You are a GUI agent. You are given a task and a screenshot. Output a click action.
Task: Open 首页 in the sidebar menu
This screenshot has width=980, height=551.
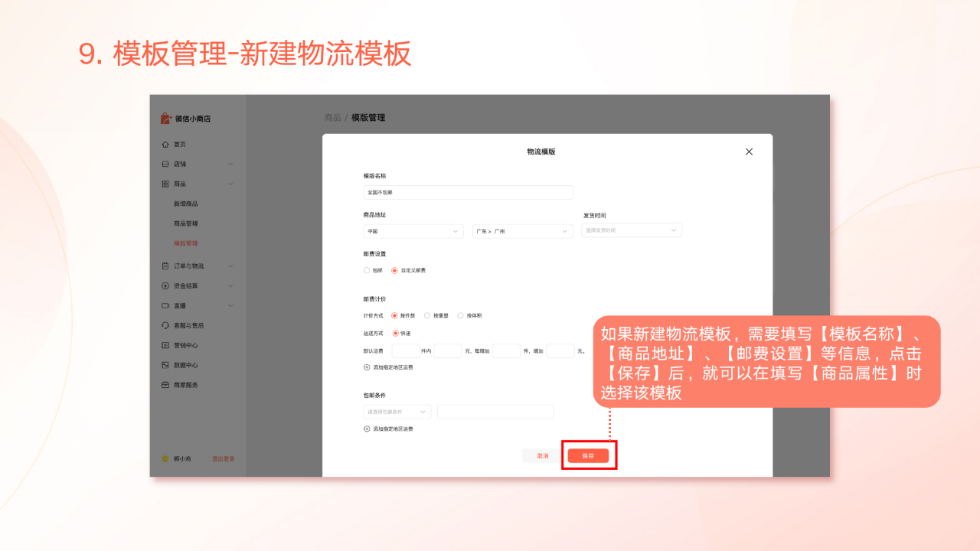[180, 145]
